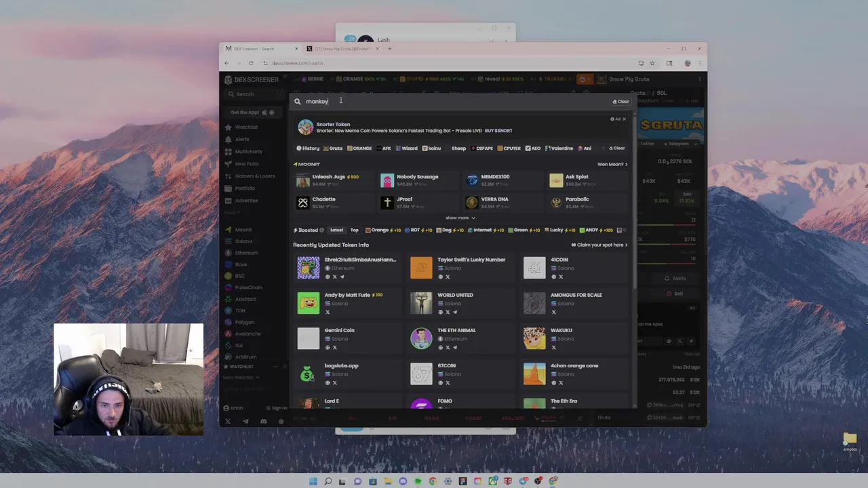
Task: Open MEMDEX100 Moonit token
Action: click(x=503, y=180)
